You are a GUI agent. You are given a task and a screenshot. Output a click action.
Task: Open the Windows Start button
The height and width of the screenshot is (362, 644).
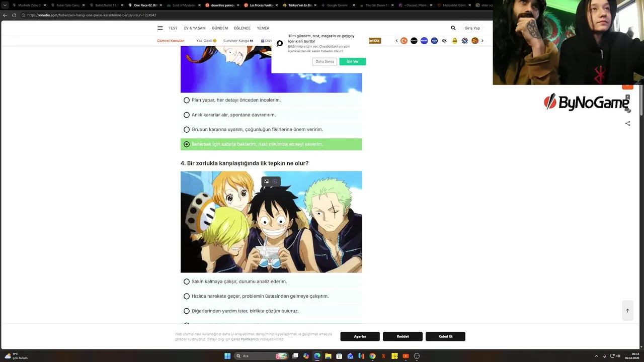tap(227, 356)
